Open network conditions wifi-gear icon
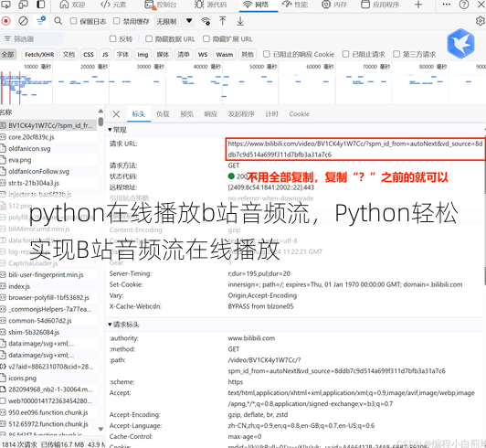Image resolution: width=486 pixels, height=448 pixels. [x=206, y=21]
